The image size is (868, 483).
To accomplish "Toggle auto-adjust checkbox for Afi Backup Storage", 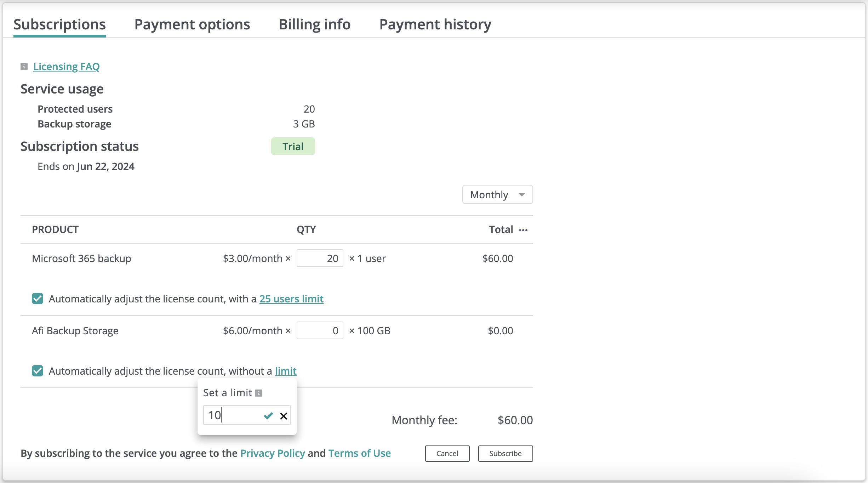I will 38,371.
